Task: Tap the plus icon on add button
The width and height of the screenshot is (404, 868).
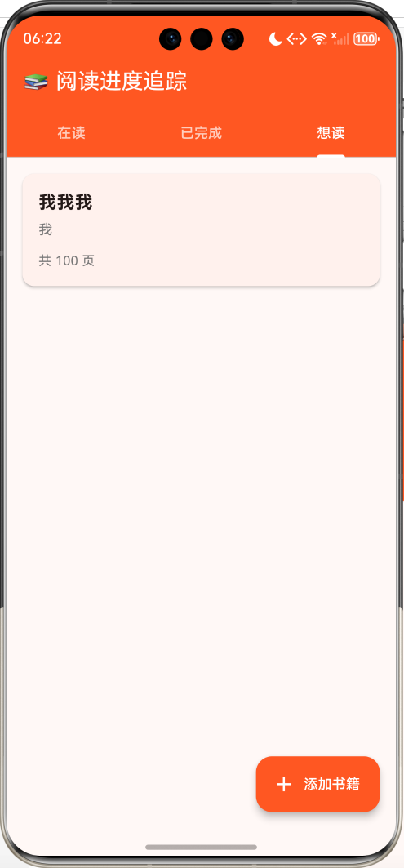Action: 284,784
